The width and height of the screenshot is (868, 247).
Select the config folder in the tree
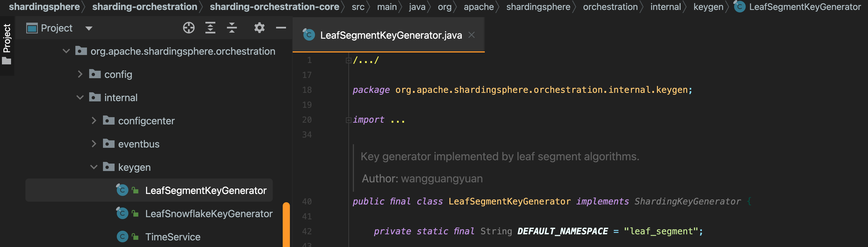pyautogui.click(x=118, y=74)
